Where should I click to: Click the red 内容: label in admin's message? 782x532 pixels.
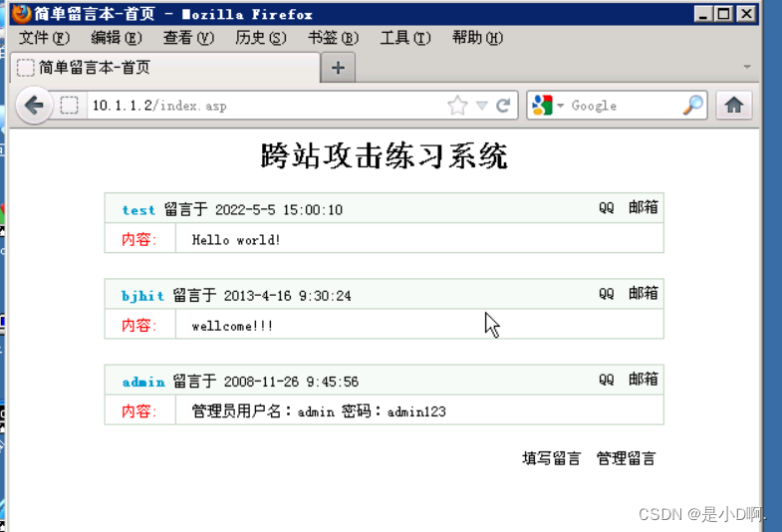(139, 411)
